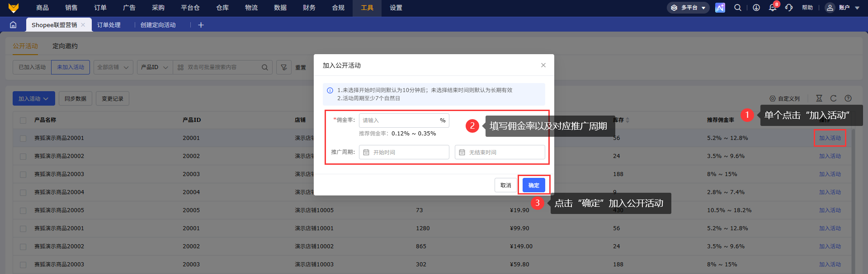Image resolution: width=868 pixels, height=274 pixels.
Task: Open the 多平台 platform dropdown
Action: [688, 8]
